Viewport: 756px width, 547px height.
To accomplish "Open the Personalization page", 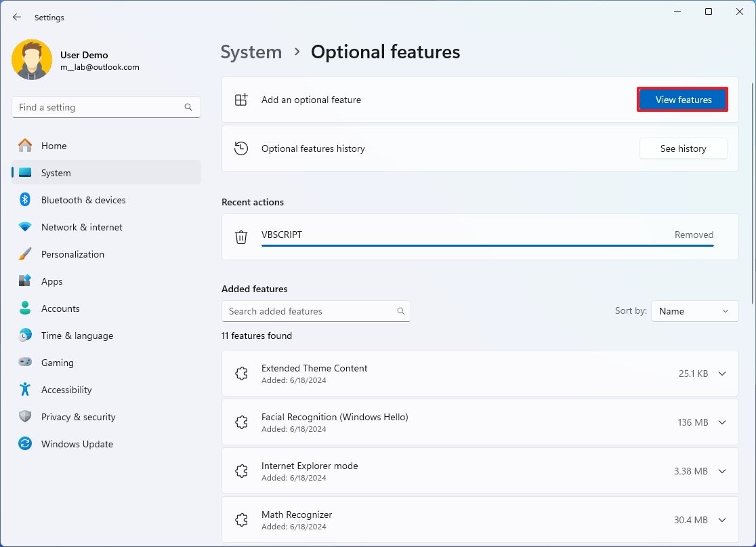I will click(x=72, y=254).
